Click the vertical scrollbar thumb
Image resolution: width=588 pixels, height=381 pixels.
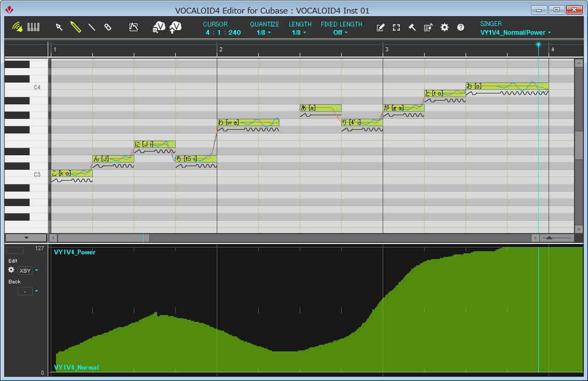tap(579, 145)
